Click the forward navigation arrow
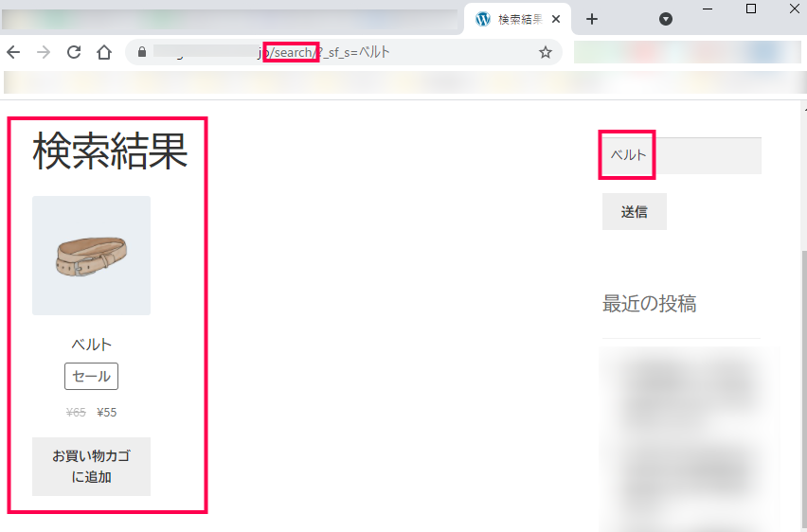Viewport: 807px width, 532px height. coord(44,52)
